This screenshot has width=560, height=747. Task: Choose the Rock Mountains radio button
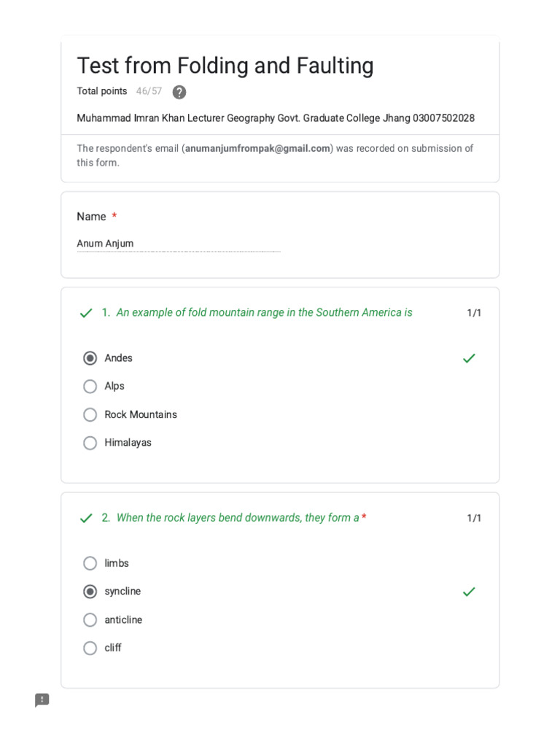[x=90, y=415]
